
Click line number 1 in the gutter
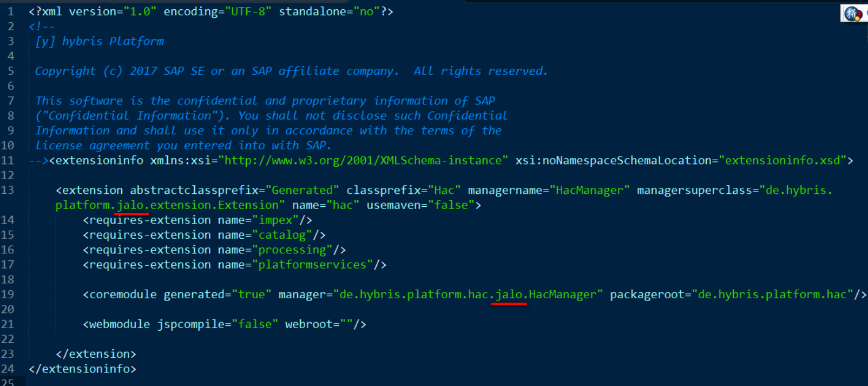[x=11, y=11]
